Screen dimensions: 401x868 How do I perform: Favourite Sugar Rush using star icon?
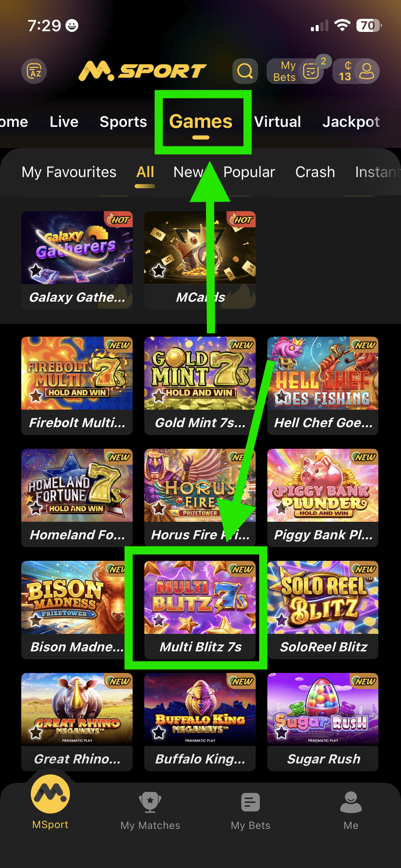282,733
